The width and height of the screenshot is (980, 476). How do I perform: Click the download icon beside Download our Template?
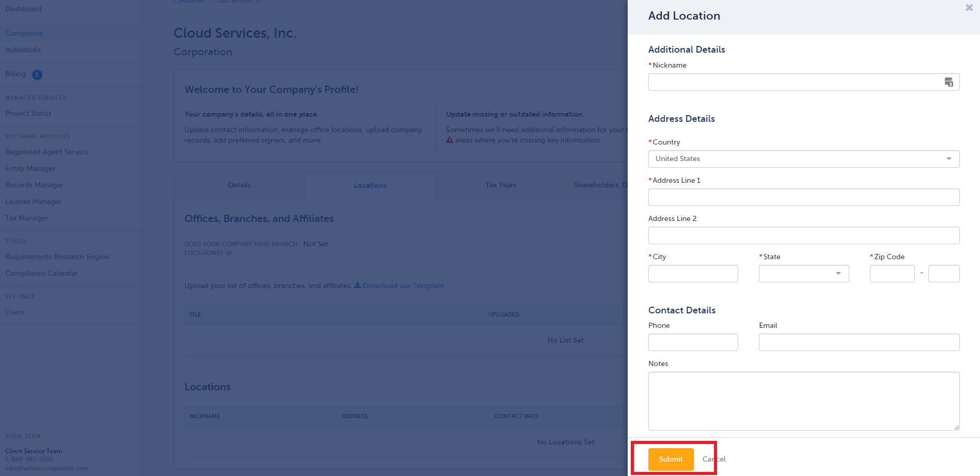click(x=357, y=285)
